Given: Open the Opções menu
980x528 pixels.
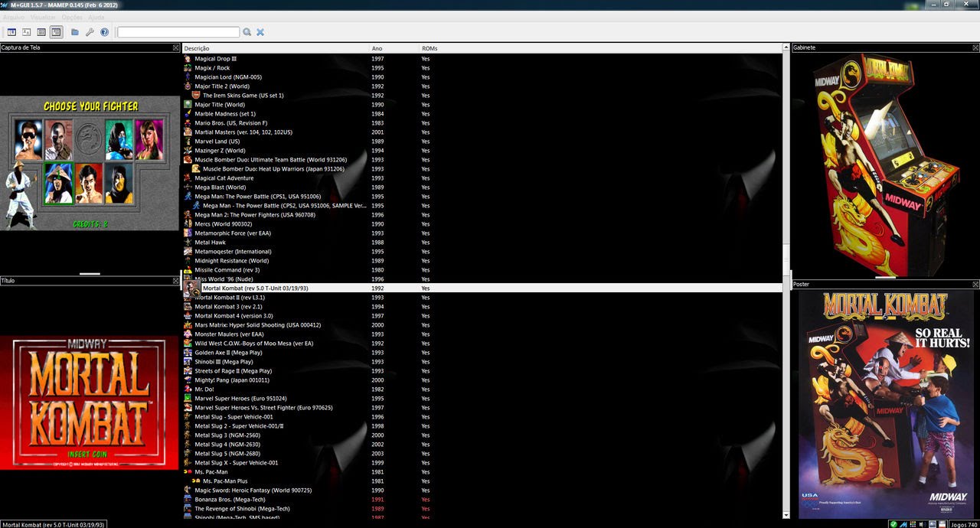Looking at the screenshot, I should (x=72, y=17).
